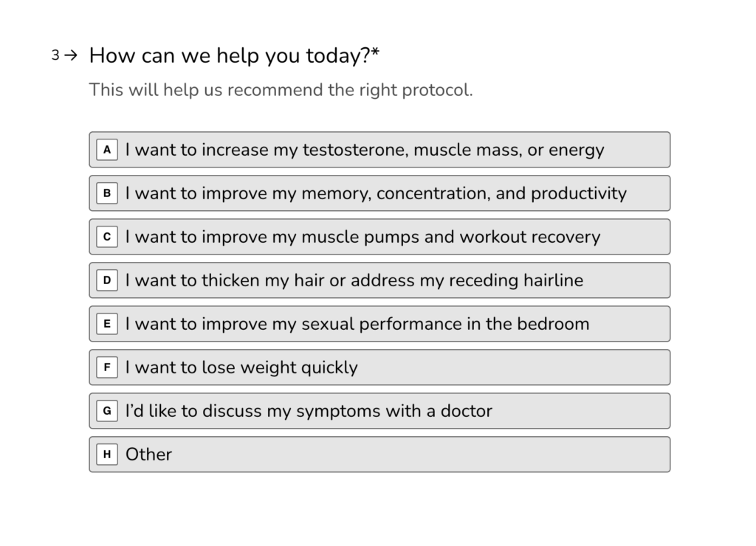Click the 'How can we help you today?' heading
756x546 pixels.
(x=234, y=55)
